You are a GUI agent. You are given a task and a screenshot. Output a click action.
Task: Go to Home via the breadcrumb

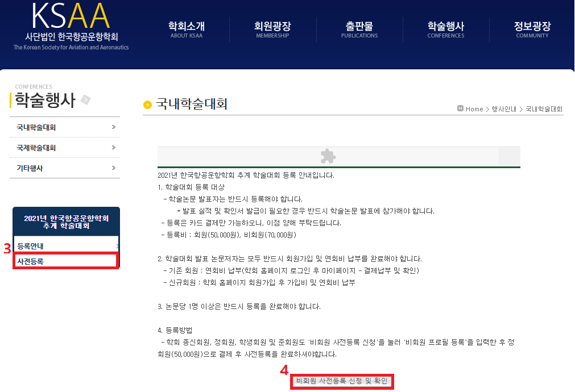(x=474, y=109)
